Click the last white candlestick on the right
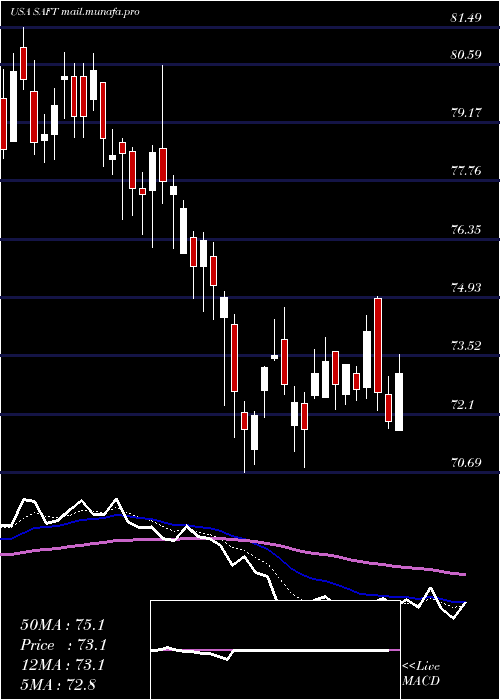 (x=399, y=402)
